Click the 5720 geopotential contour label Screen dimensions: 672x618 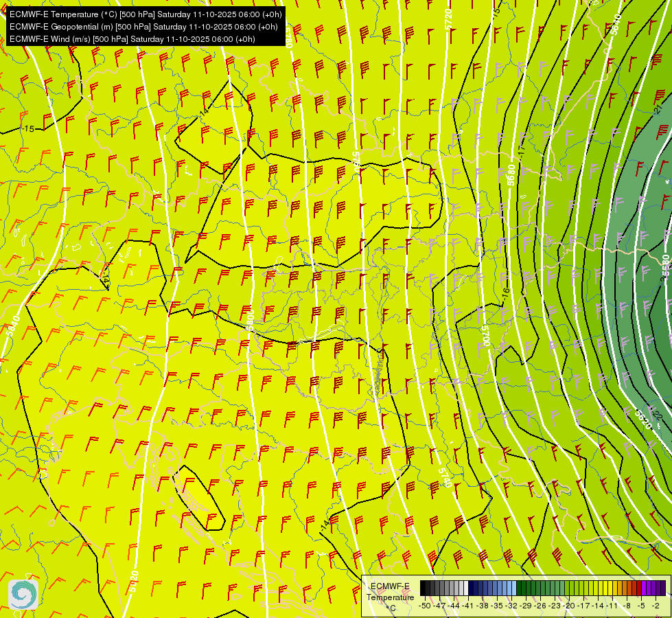449,19
